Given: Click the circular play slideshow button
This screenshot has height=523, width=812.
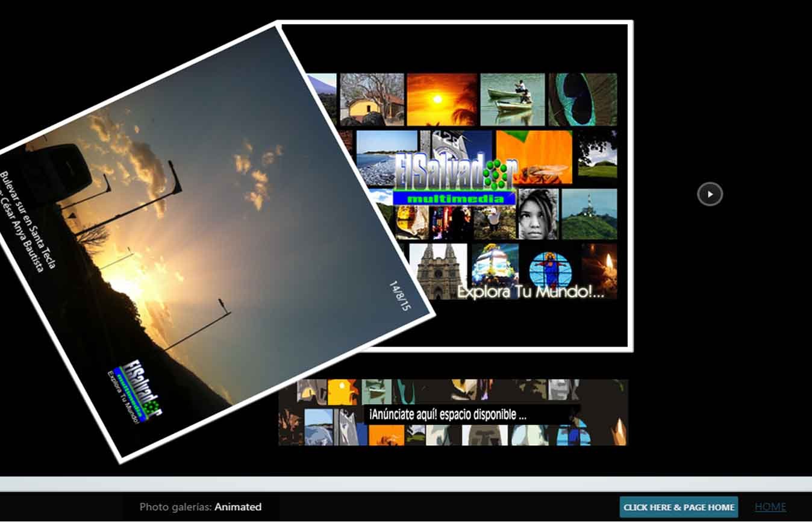Looking at the screenshot, I should coord(710,194).
